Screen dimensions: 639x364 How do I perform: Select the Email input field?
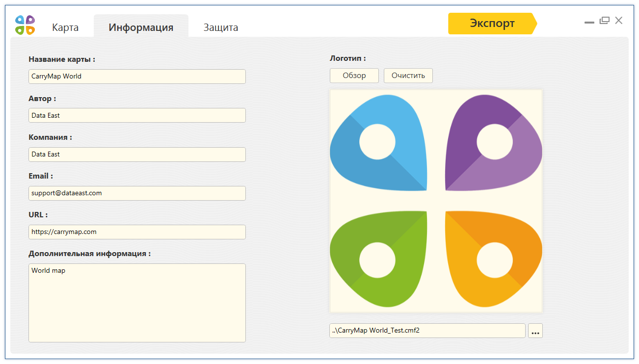(137, 193)
